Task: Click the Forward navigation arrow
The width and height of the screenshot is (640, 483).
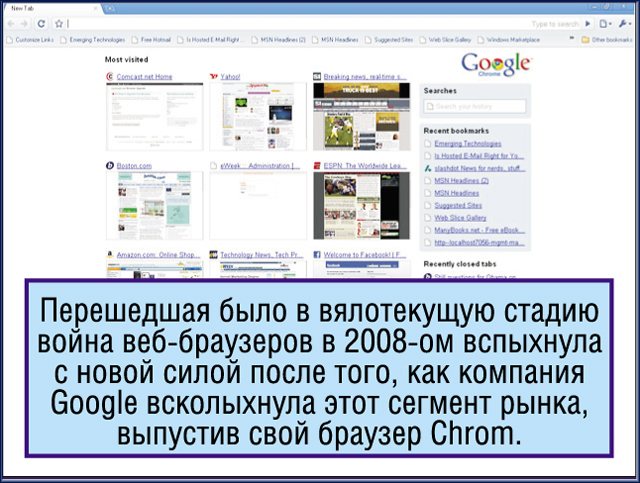Action: (x=24, y=24)
